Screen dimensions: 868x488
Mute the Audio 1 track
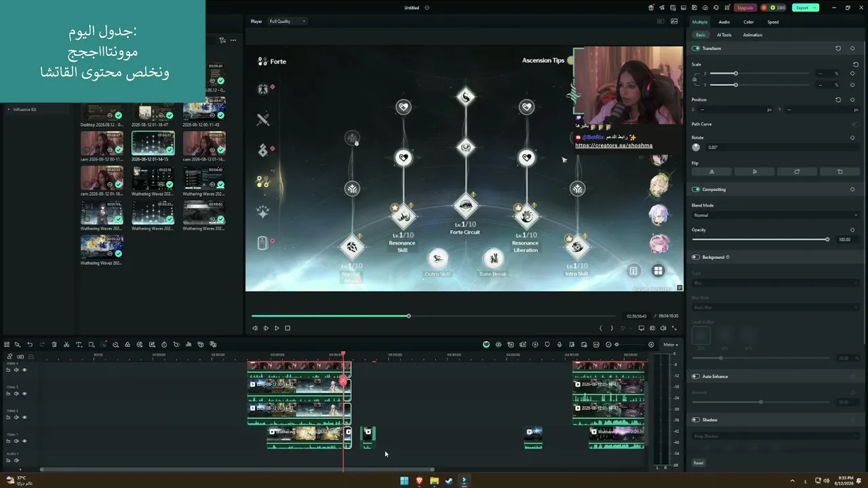click(x=17, y=461)
